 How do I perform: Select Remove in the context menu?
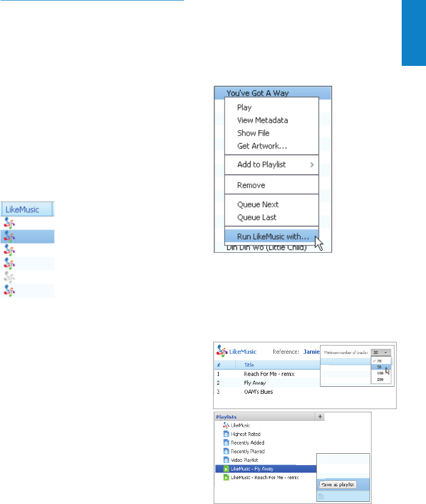[x=251, y=185]
